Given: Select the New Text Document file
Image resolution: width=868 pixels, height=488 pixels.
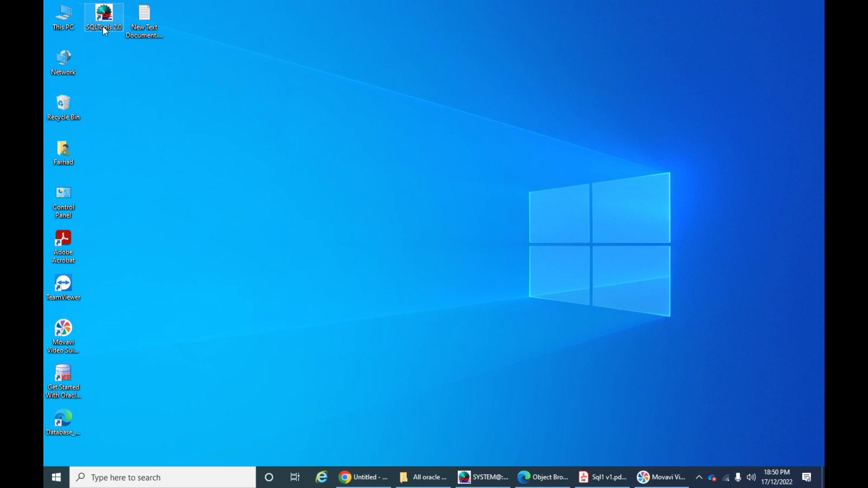Looking at the screenshot, I should [x=144, y=21].
